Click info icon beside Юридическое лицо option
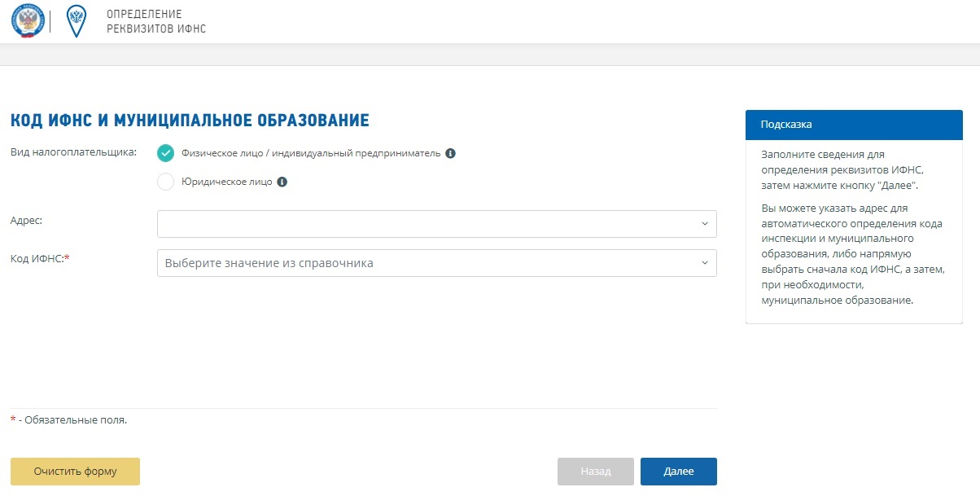The width and height of the screenshot is (980, 496). pyautogui.click(x=282, y=182)
